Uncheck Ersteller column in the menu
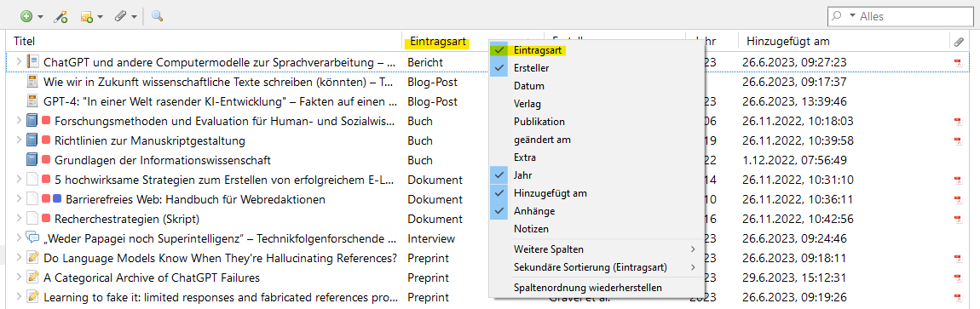Image resolution: width=980 pixels, height=309 pixels. click(597, 67)
